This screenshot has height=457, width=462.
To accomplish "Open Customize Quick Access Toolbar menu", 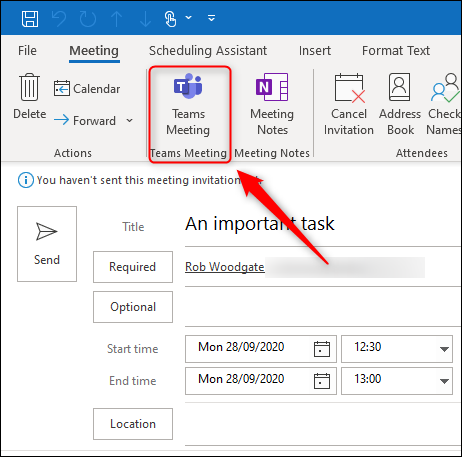I will 211,17.
